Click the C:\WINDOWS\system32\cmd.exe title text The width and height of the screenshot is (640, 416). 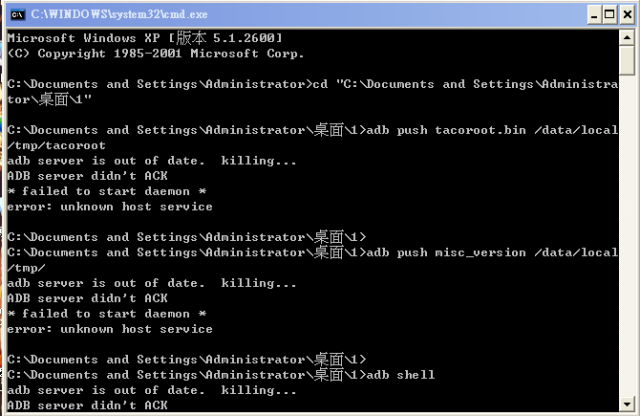coord(119,15)
